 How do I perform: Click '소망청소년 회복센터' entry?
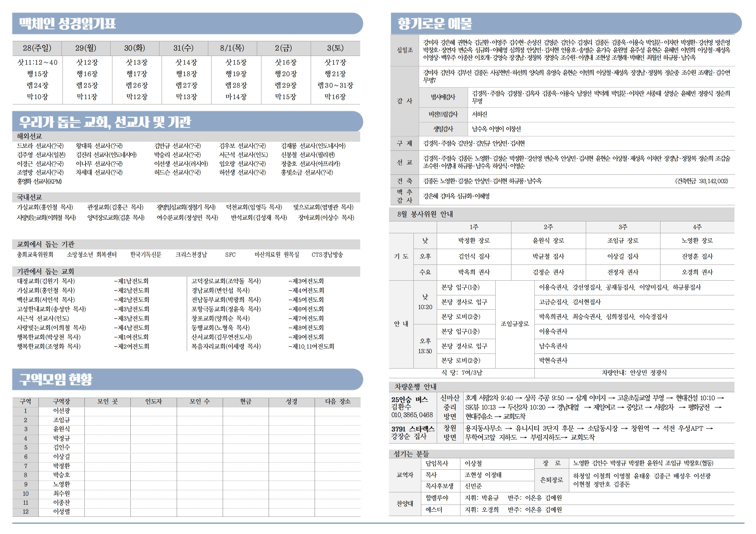[92, 255]
